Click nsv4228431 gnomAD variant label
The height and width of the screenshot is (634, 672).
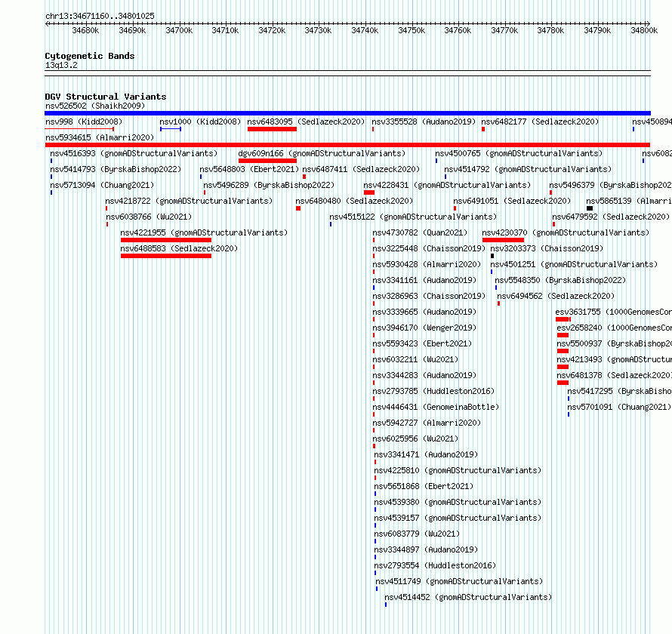447,185
